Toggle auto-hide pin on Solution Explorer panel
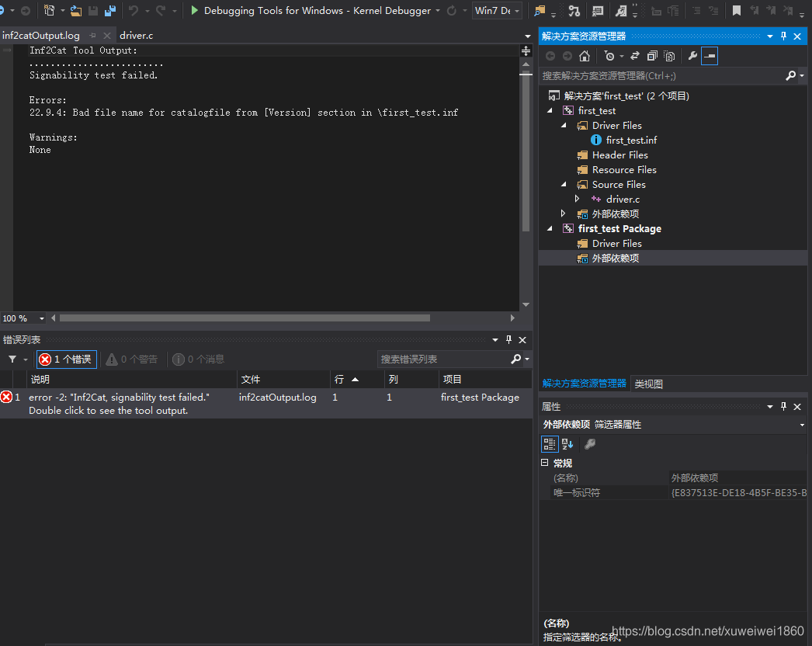 (783, 36)
